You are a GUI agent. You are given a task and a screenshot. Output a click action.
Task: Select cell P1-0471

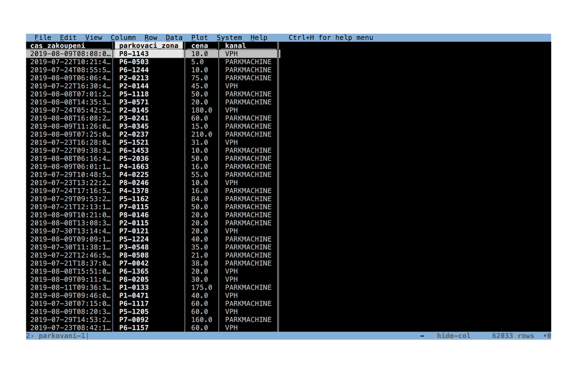(x=134, y=296)
